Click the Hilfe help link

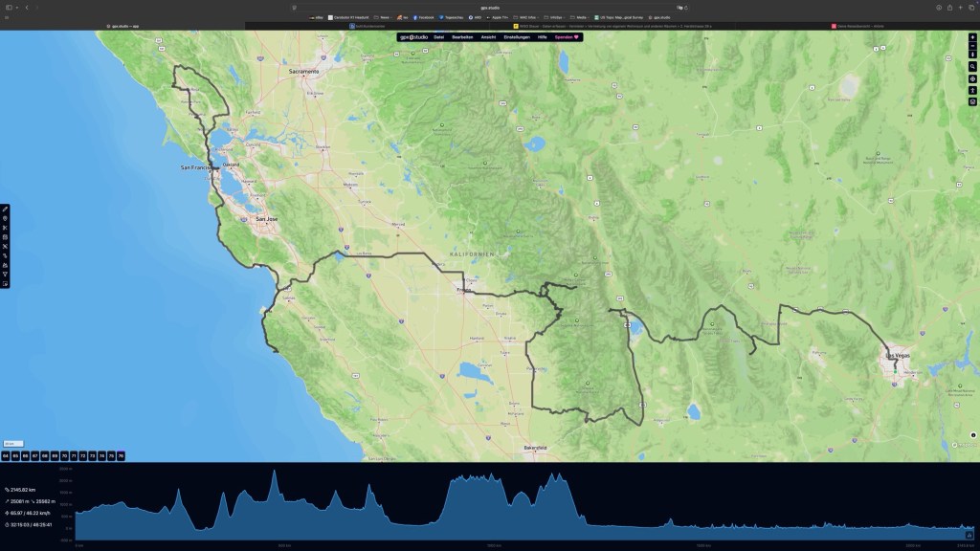(x=543, y=36)
